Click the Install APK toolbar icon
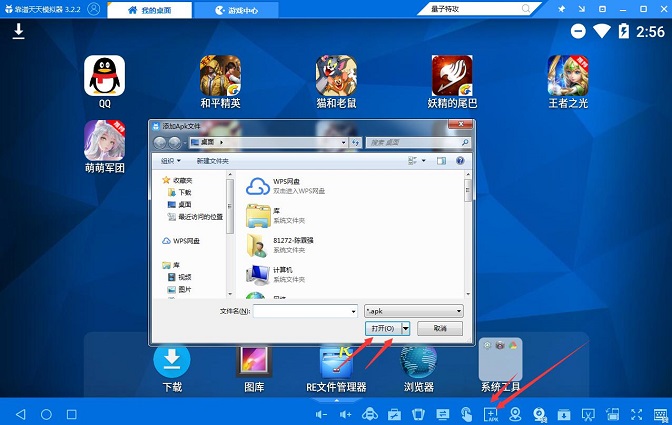 (x=491, y=414)
